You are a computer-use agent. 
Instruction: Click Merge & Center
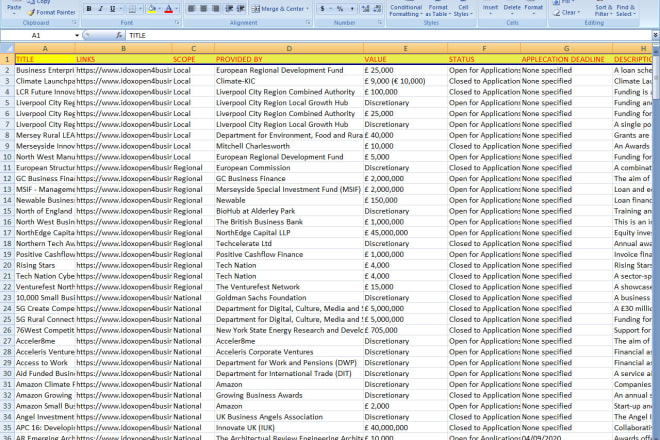(278, 9)
